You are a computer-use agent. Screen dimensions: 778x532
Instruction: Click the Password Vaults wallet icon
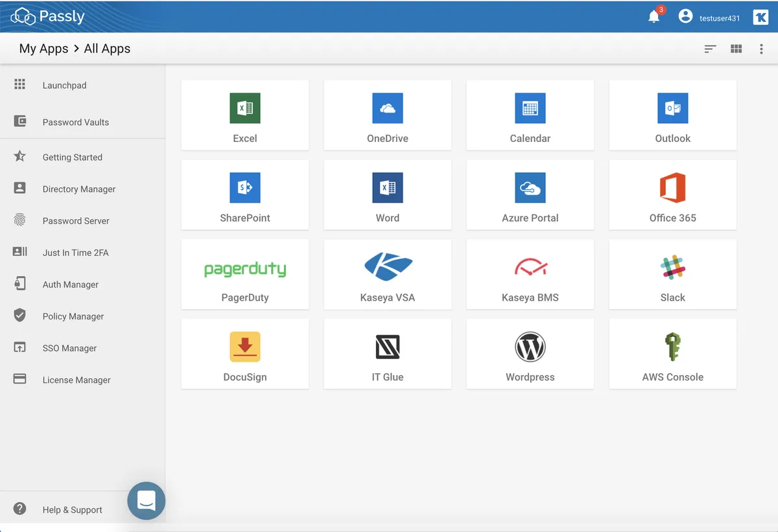[20, 121]
